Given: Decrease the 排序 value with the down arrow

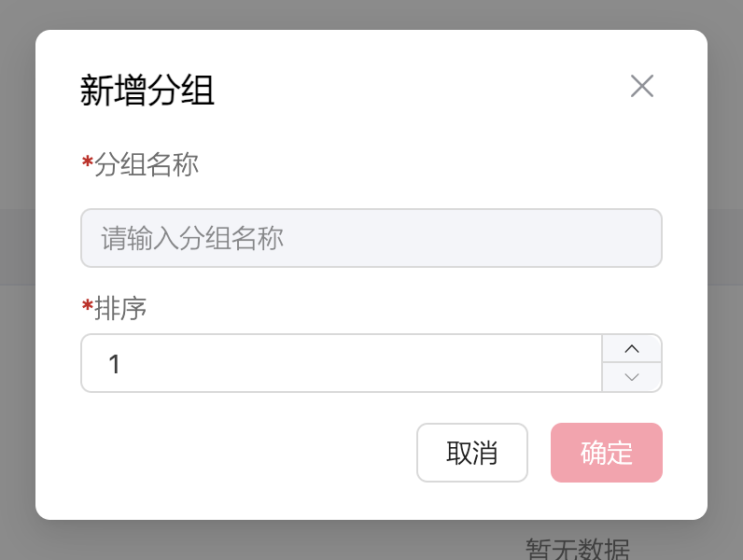Looking at the screenshot, I should (x=632, y=377).
